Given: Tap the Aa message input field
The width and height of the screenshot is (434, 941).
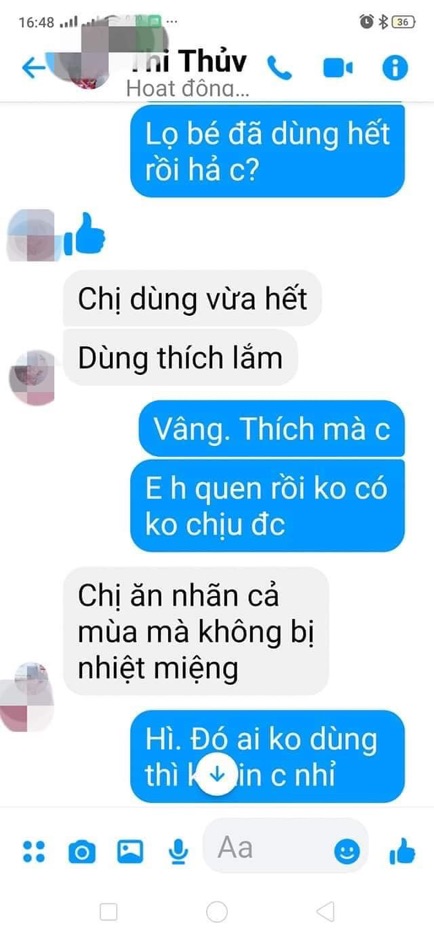Looking at the screenshot, I should click(285, 849).
